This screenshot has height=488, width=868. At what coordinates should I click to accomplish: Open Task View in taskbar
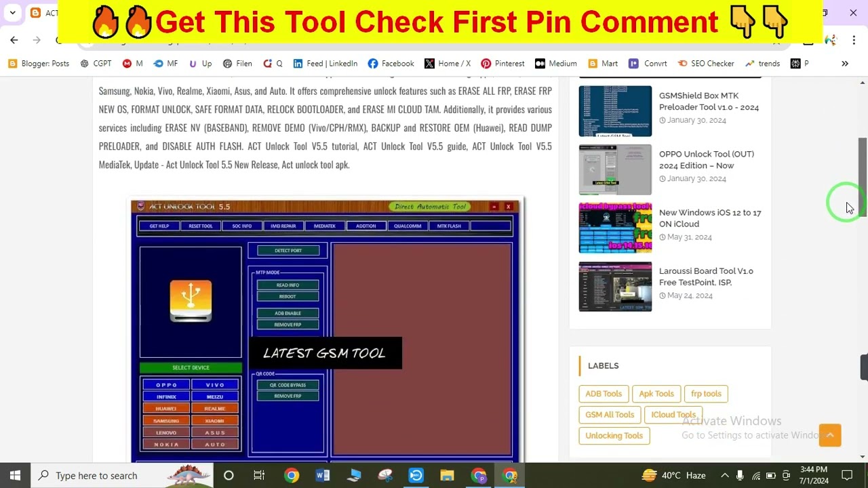pyautogui.click(x=259, y=475)
